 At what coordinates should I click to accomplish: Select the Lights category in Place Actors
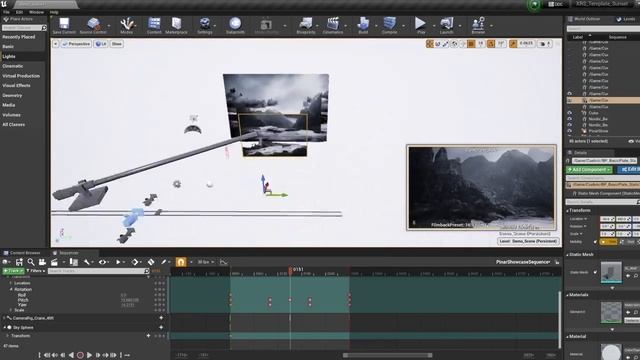[9, 56]
